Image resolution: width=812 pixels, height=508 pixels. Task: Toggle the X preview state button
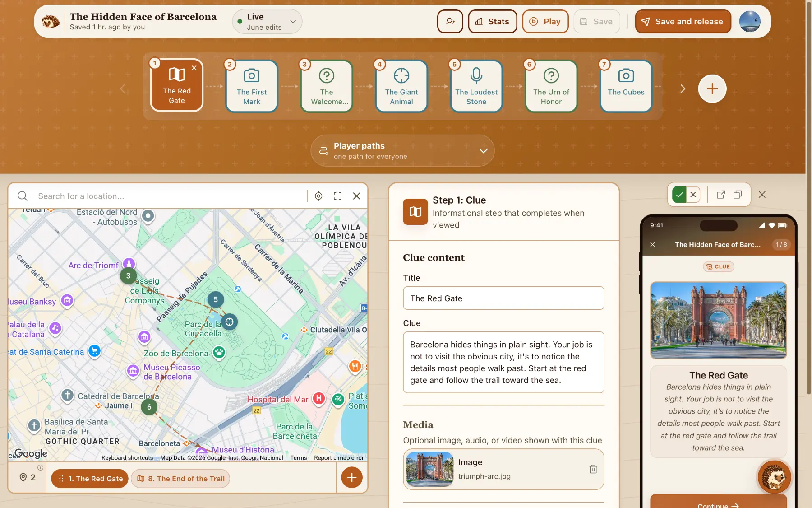693,195
